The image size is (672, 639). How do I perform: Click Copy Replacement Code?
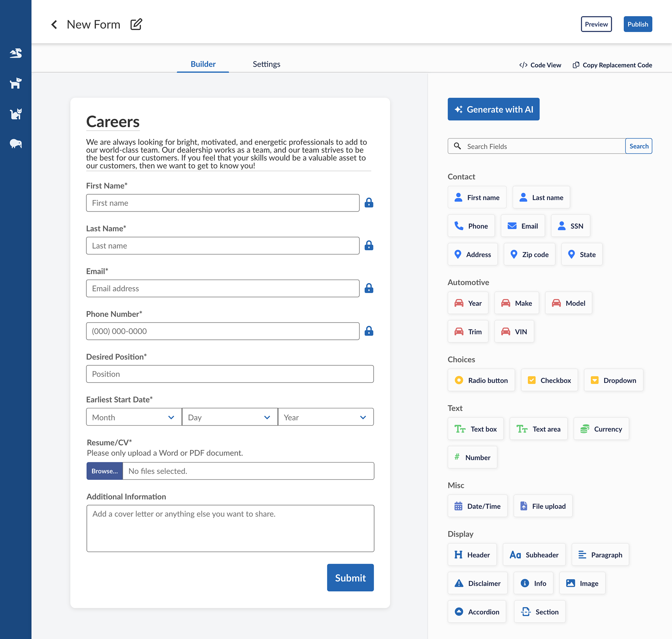click(x=612, y=65)
